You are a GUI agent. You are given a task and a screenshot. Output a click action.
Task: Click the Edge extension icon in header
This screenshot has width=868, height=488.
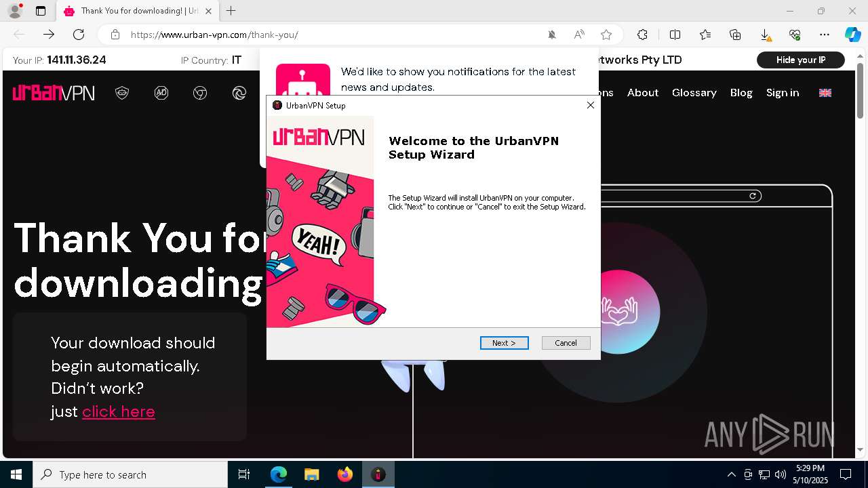pos(239,93)
